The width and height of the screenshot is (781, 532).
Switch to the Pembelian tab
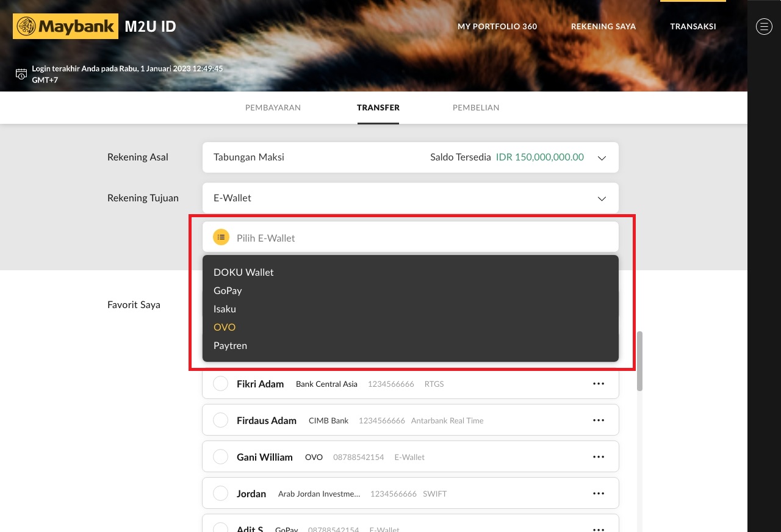pyautogui.click(x=476, y=107)
